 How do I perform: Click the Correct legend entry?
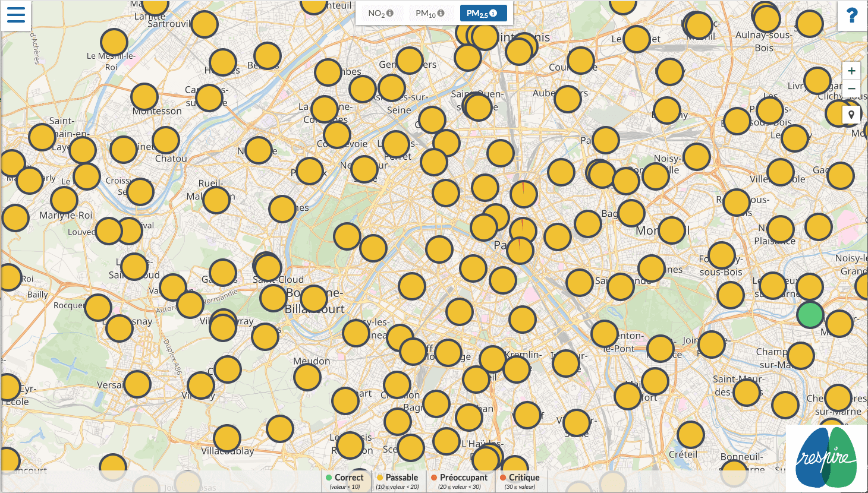(344, 481)
